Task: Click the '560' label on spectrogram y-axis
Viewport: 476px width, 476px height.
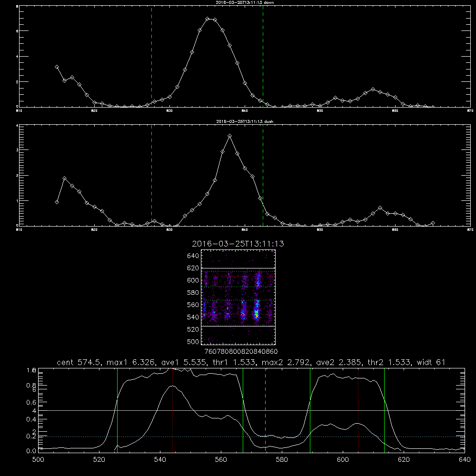Action: [193, 305]
